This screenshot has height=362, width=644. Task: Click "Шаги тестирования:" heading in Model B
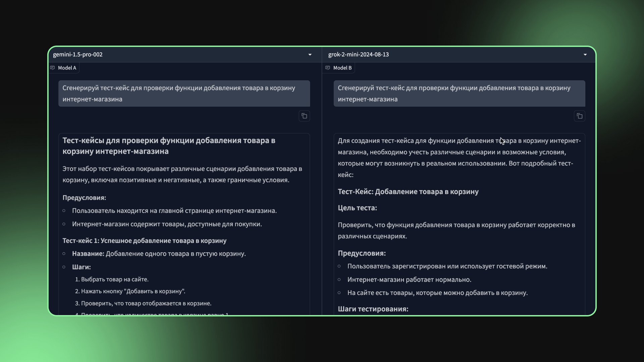[373, 309]
